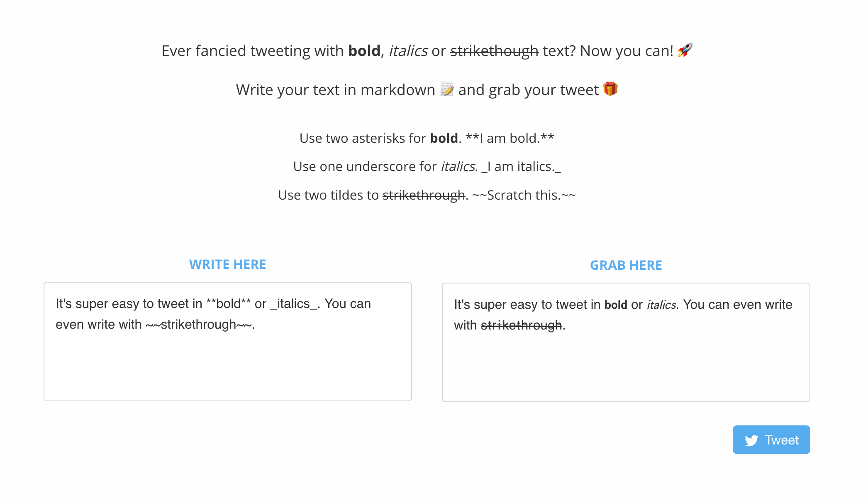Select the bold example text **I am bold.**

coord(511,138)
